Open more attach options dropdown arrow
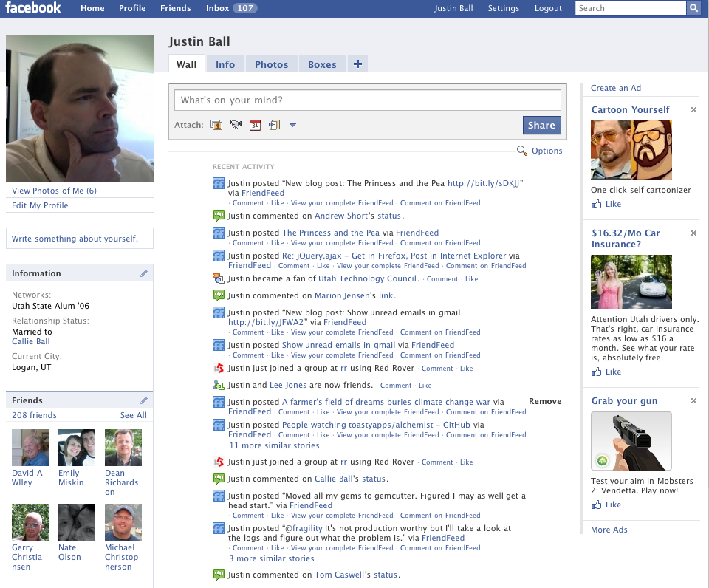This screenshot has height=588, width=709. pos(292,126)
